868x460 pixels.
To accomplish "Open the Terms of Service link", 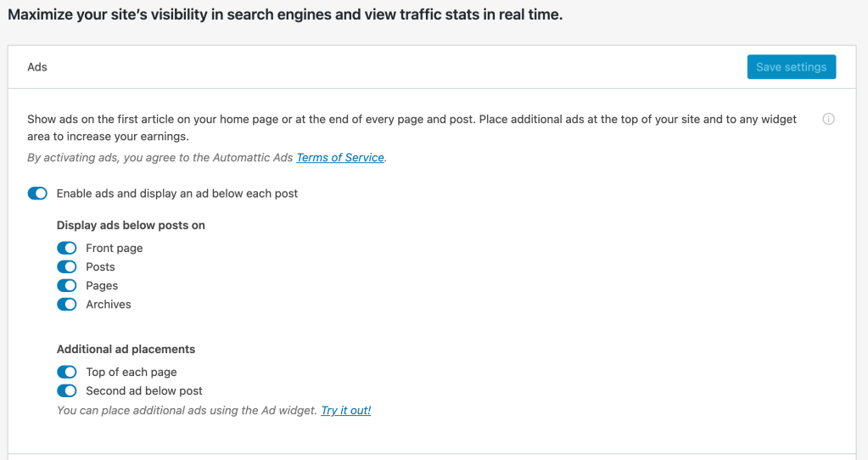I will 340,158.
